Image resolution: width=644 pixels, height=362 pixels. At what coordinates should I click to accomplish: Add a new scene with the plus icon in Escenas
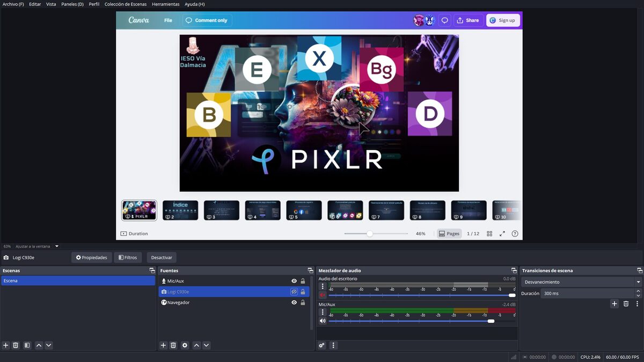pyautogui.click(x=6, y=345)
